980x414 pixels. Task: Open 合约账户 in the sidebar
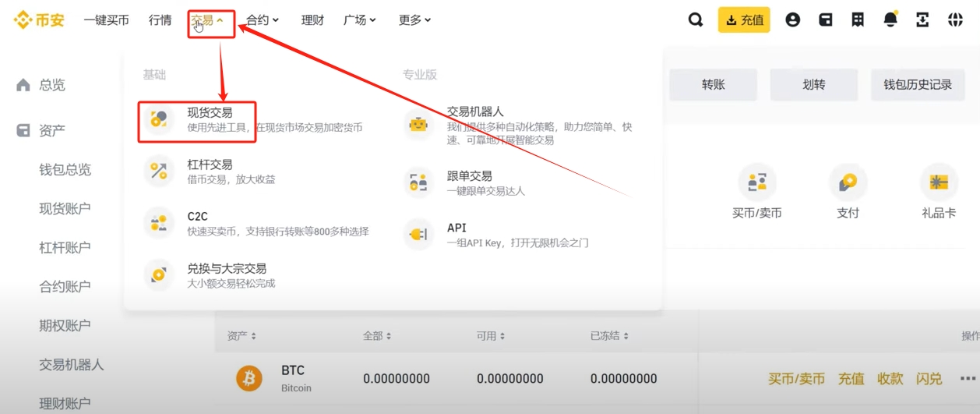[65, 286]
